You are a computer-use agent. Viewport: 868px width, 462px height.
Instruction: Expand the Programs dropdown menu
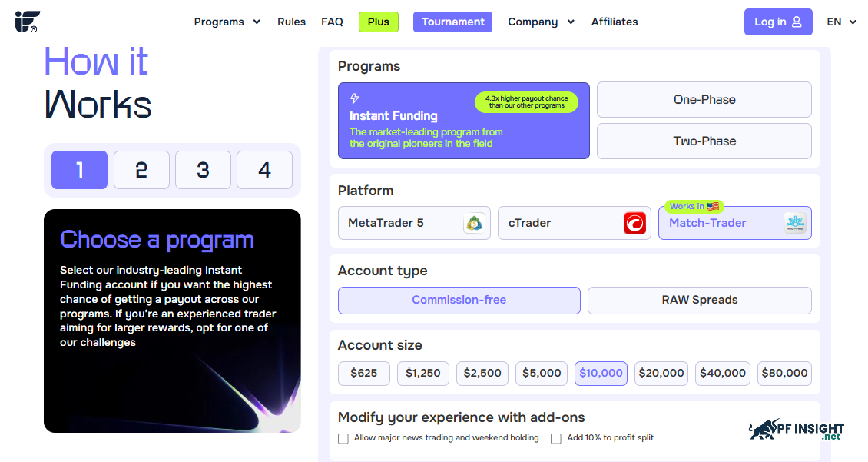click(227, 22)
